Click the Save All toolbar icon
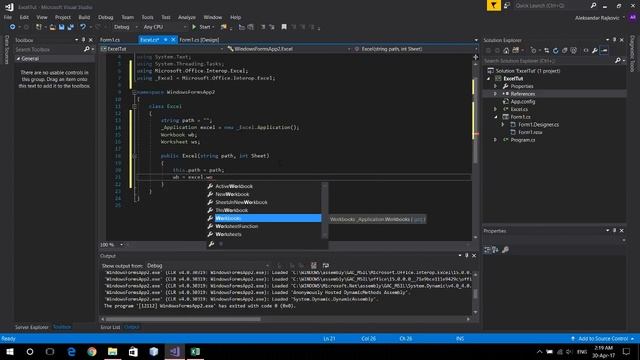 pos(71,27)
